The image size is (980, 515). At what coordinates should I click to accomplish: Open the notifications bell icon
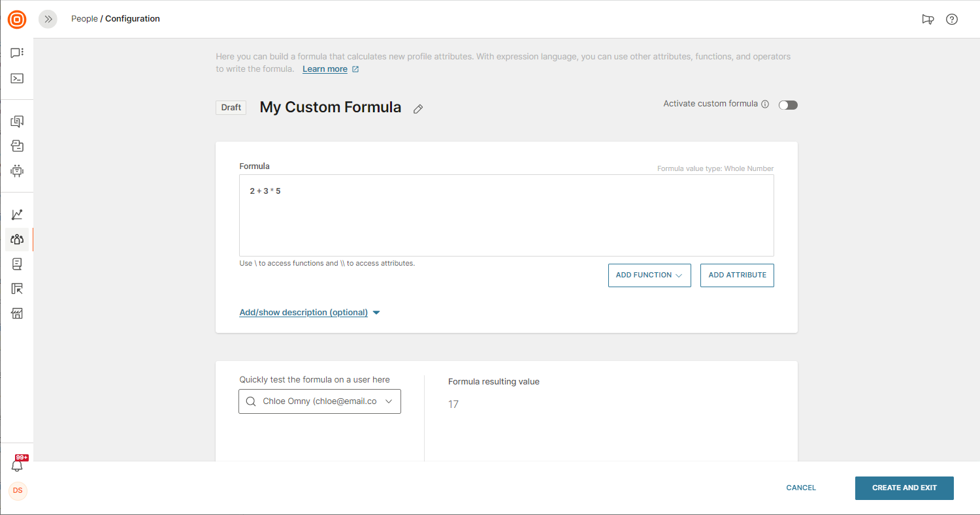pyautogui.click(x=17, y=466)
